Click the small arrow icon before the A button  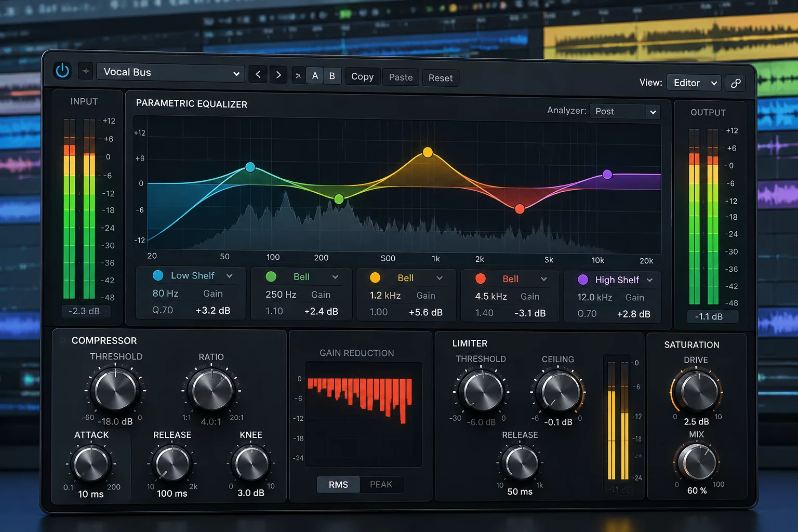click(298, 76)
